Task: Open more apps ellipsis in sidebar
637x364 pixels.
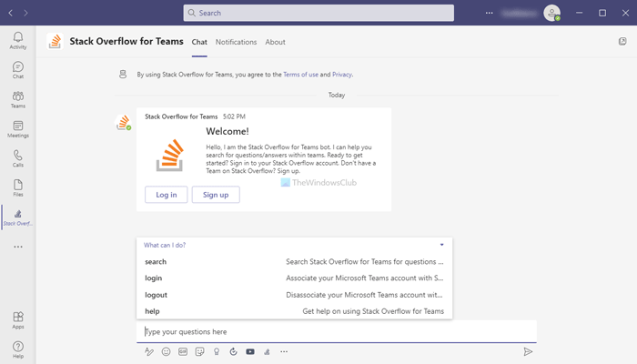Action: (18, 247)
